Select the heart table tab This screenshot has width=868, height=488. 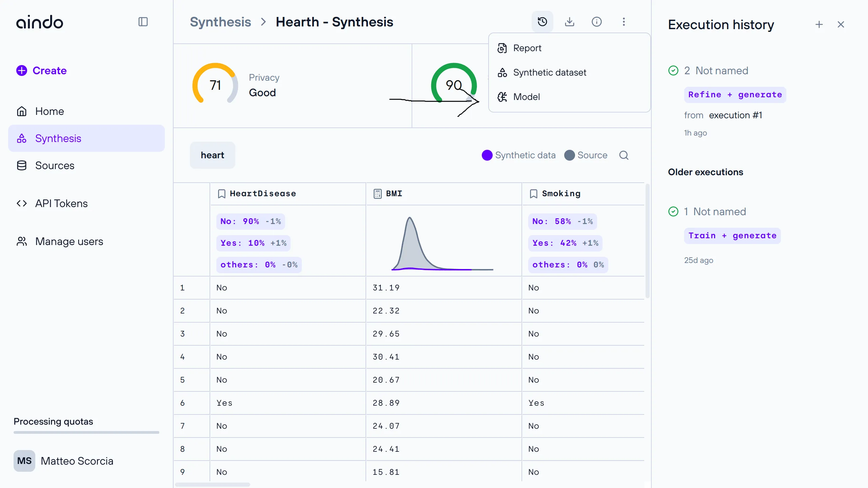pyautogui.click(x=213, y=155)
